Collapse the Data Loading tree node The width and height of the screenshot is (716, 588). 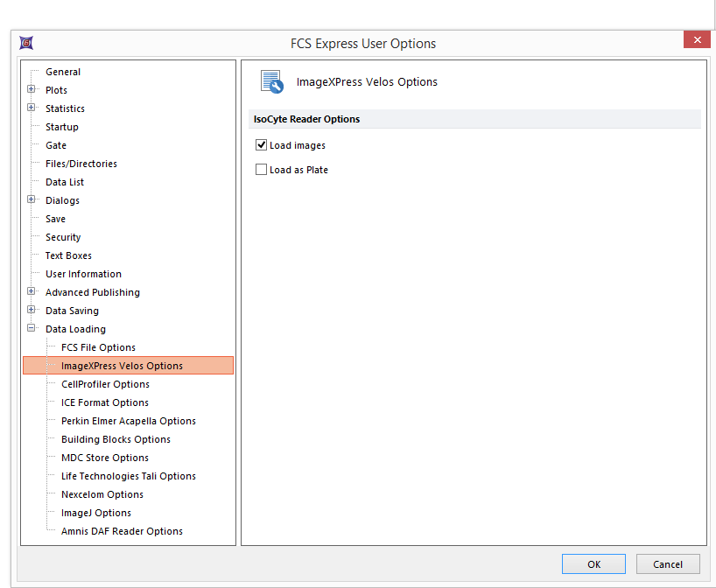point(32,329)
